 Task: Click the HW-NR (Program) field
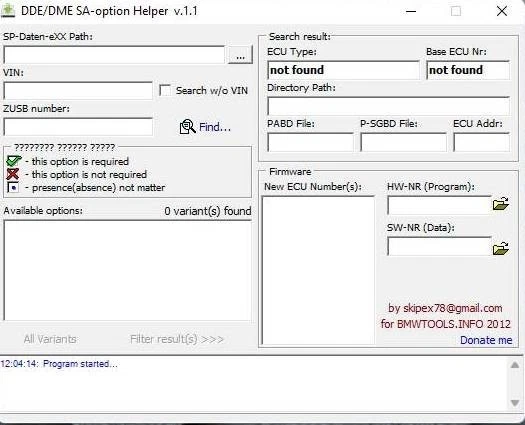tap(439, 205)
